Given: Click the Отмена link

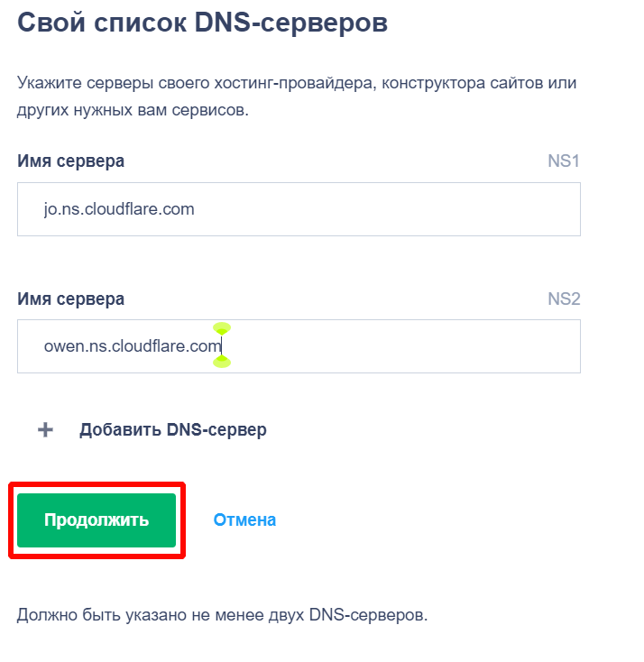Looking at the screenshot, I should coord(244,520).
